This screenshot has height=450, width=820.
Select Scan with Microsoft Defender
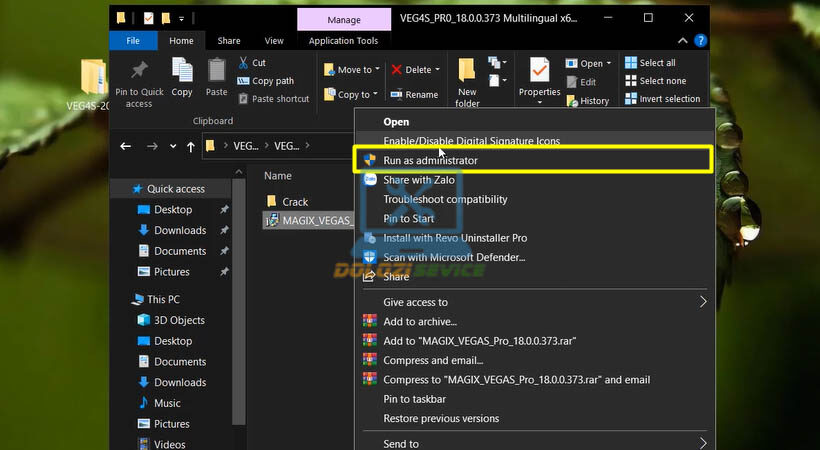point(453,257)
